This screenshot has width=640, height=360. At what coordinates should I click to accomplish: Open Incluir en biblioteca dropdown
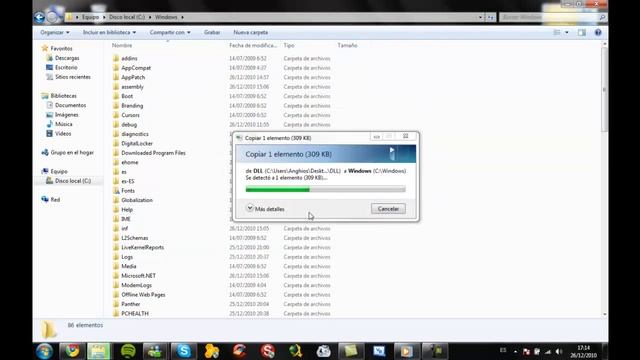[109, 32]
